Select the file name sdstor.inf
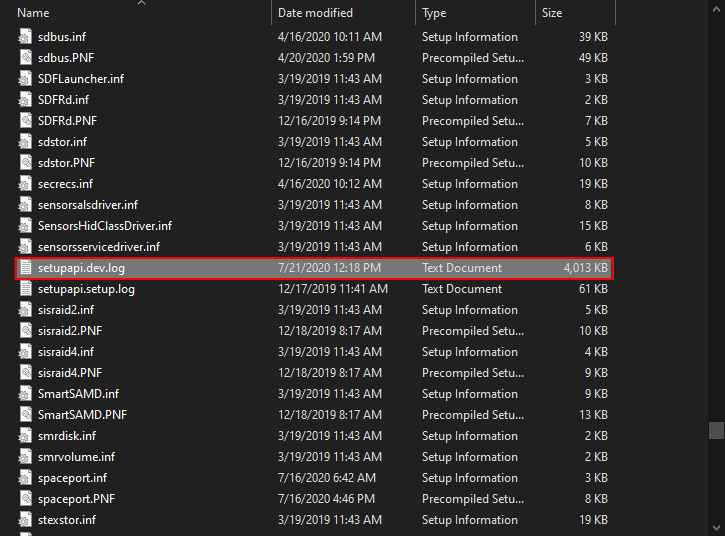The height and width of the screenshot is (536, 725). click(x=62, y=142)
